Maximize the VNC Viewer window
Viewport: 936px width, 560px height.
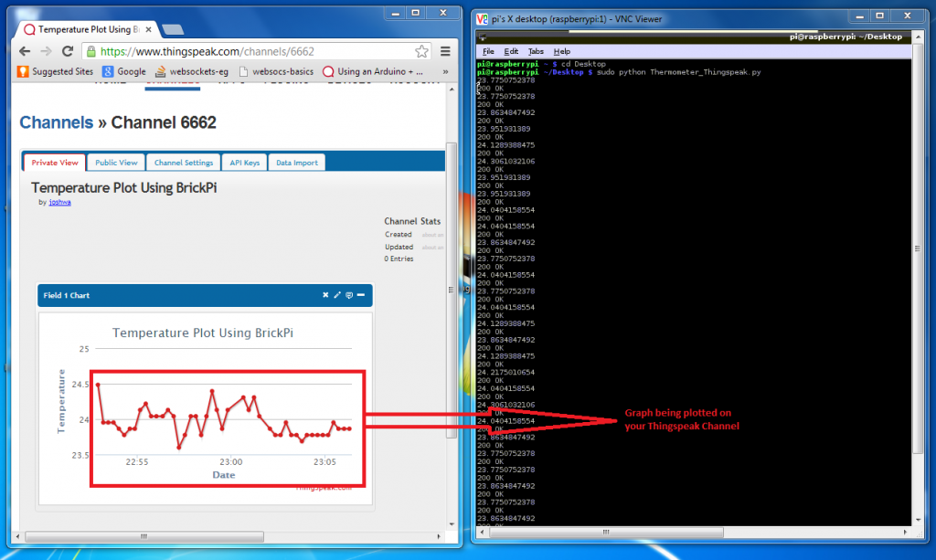[879, 16]
